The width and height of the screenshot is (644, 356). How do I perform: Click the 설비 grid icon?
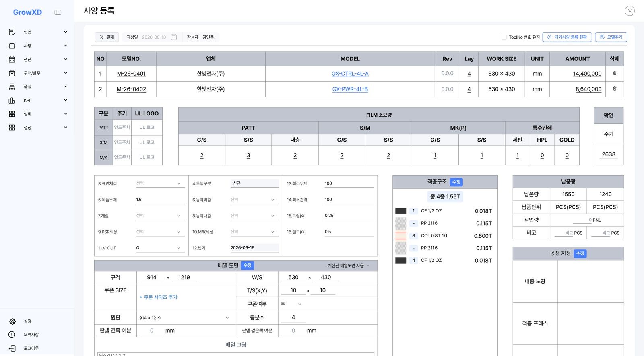[x=12, y=114]
